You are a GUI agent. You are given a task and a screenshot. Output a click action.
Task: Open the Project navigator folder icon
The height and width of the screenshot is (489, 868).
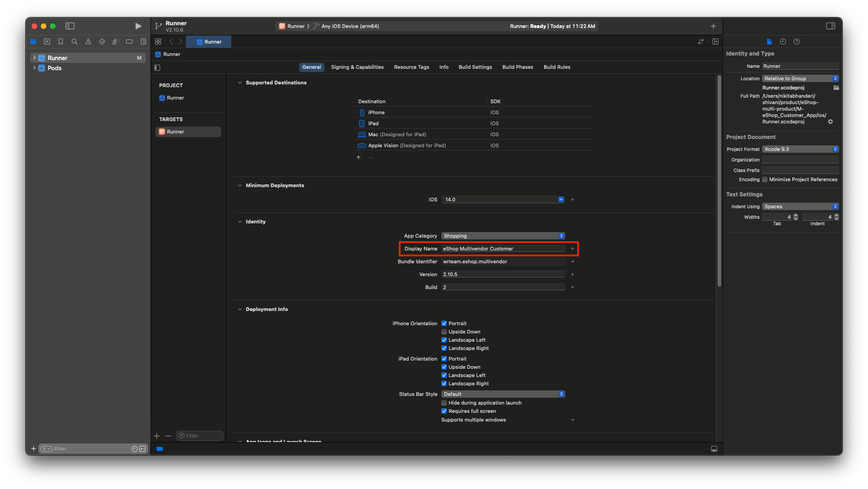tap(33, 42)
